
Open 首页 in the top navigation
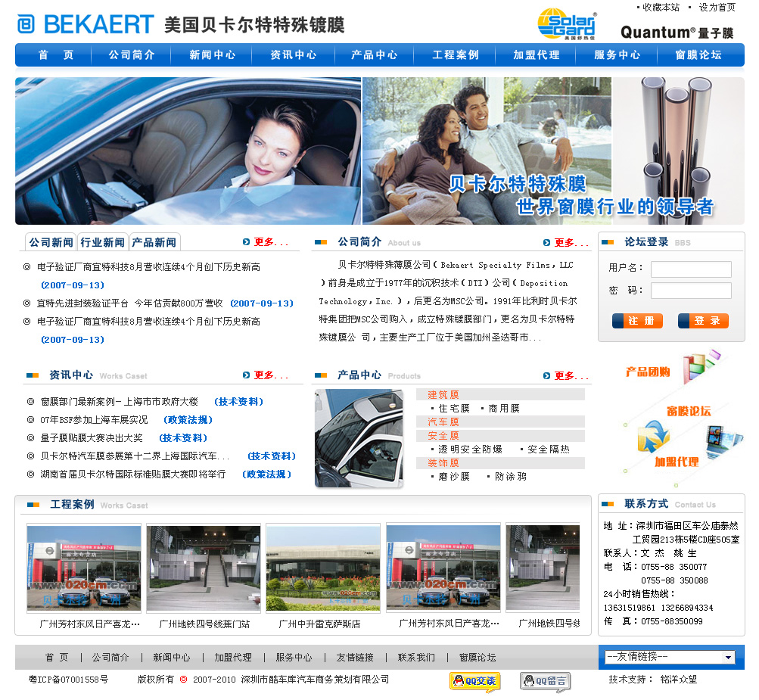[56, 54]
